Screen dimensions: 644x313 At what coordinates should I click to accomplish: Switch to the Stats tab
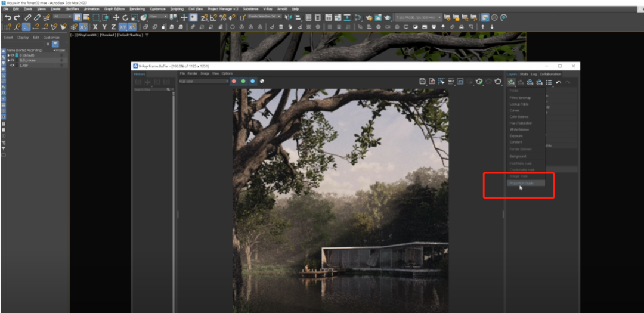click(x=524, y=74)
